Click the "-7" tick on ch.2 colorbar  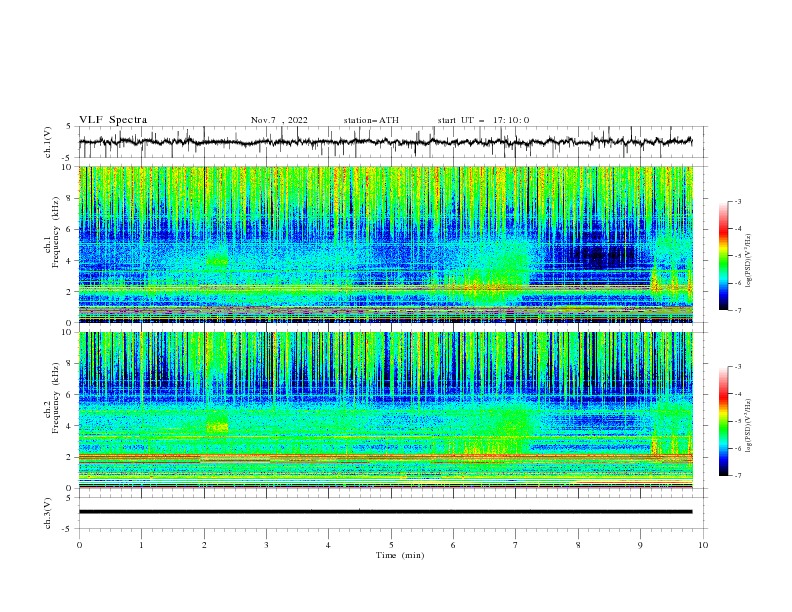(x=737, y=475)
